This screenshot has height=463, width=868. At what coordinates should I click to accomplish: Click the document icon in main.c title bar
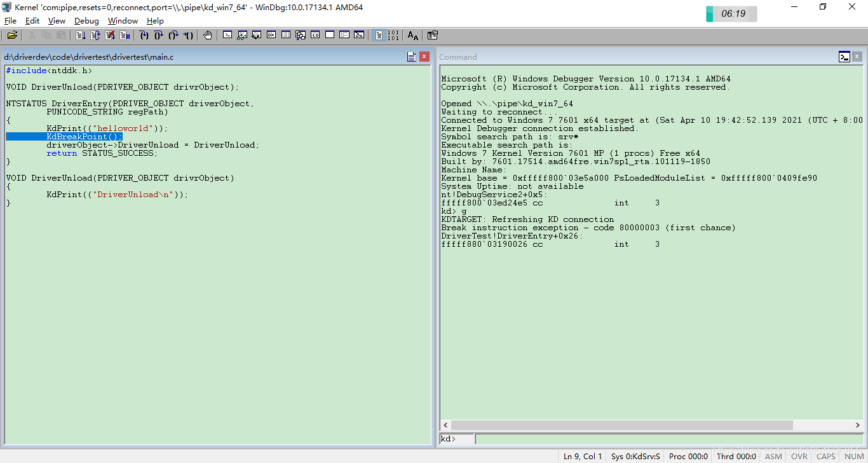(x=412, y=57)
